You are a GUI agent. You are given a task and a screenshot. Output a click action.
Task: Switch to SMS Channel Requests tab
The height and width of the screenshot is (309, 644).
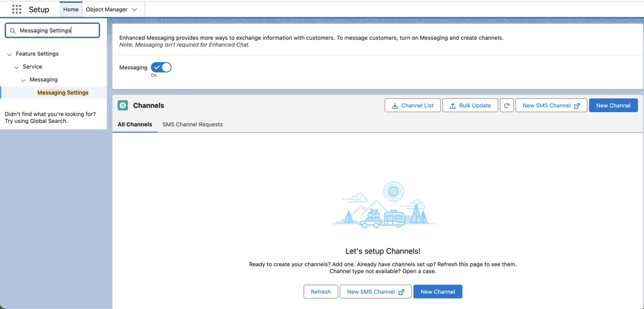[192, 125]
